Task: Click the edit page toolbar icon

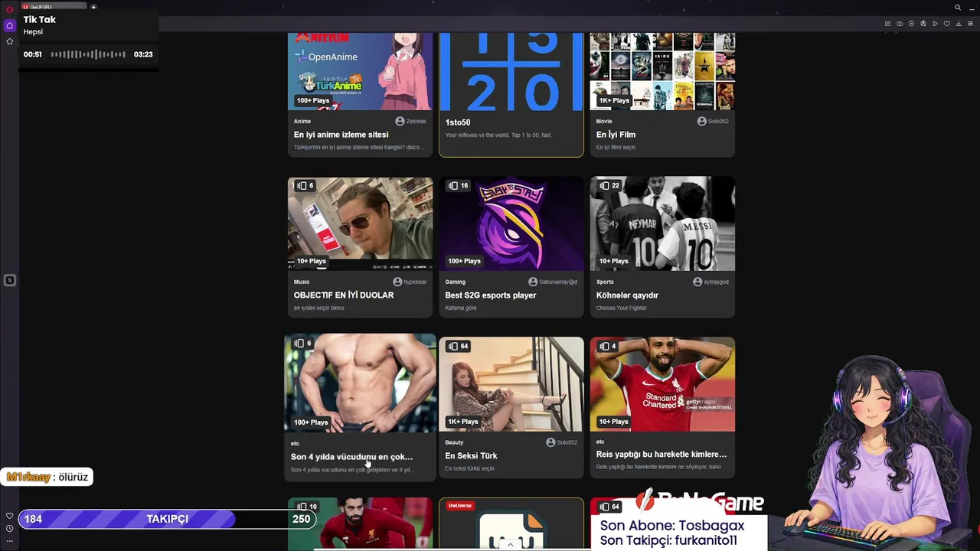Action: 887,24
